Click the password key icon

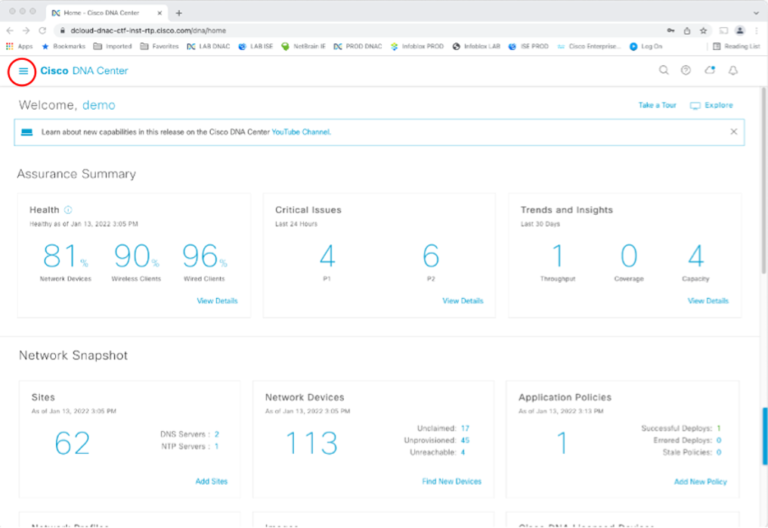click(x=671, y=30)
